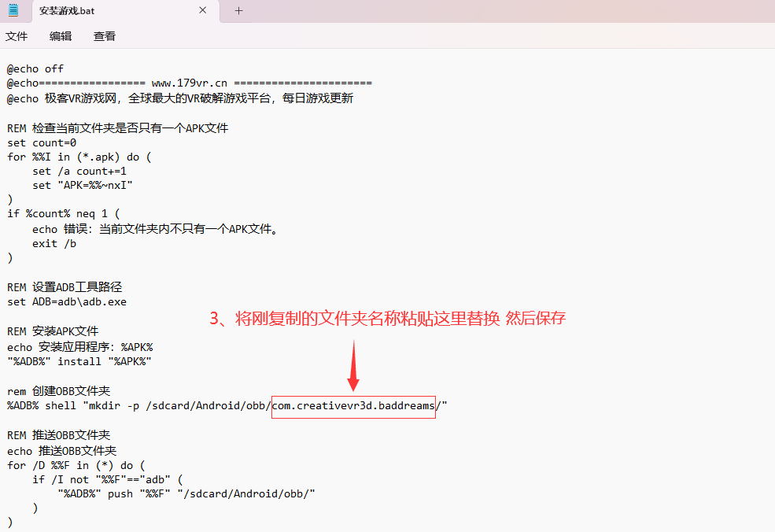The width and height of the screenshot is (775, 532).
Task: Add a new tab with plus button
Action: [x=239, y=11]
